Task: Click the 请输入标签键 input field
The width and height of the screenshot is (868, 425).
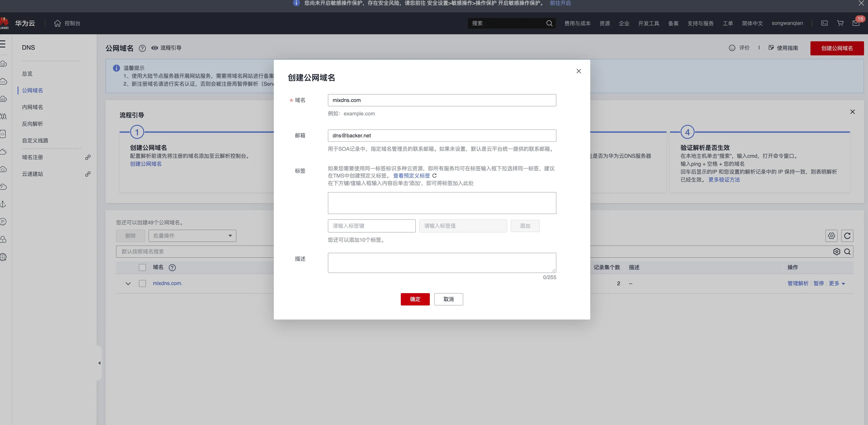Action: (x=371, y=226)
